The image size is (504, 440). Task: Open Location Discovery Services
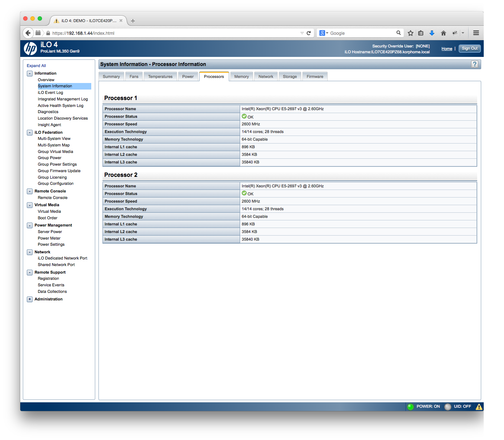63,118
